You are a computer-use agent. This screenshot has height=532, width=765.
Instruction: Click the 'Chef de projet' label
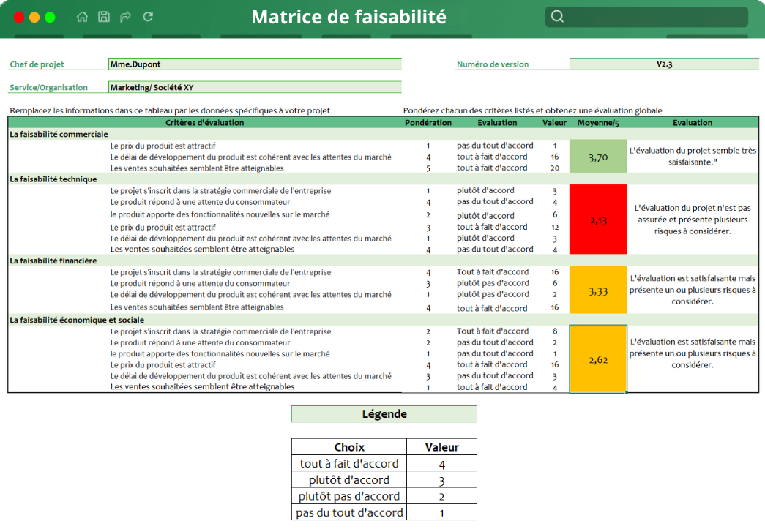(x=37, y=64)
